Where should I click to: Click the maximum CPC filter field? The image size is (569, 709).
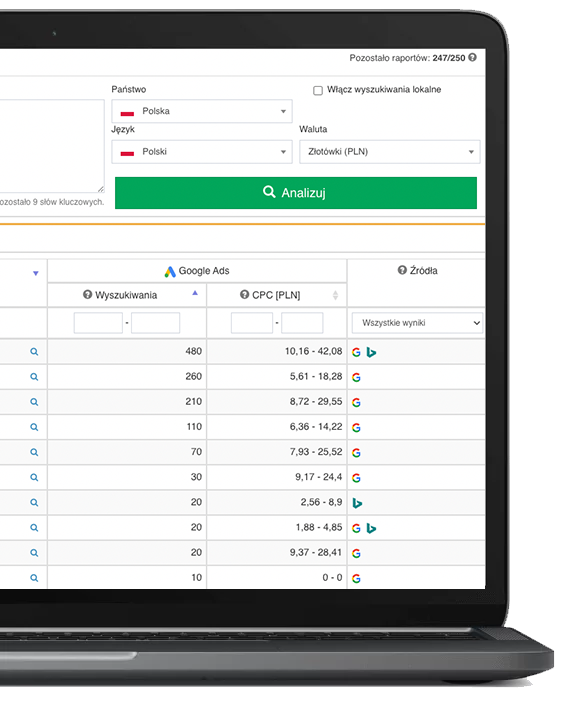tap(302, 323)
